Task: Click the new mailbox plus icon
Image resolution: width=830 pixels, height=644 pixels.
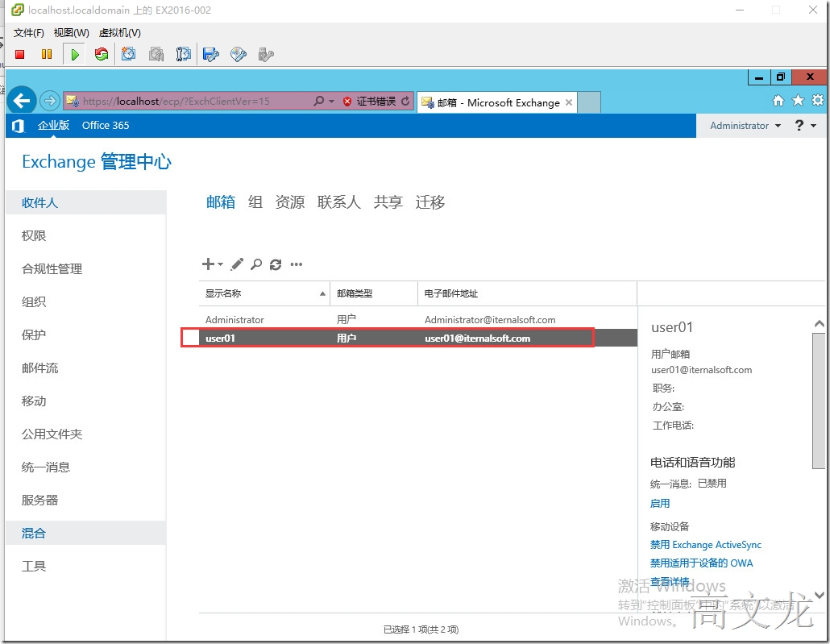Action: 209,264
